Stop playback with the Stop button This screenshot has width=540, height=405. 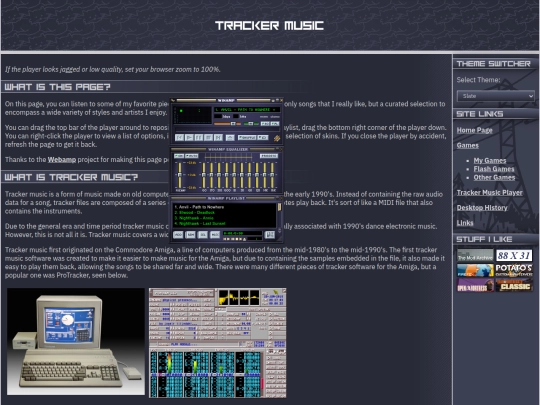click(x=208, y=137)
